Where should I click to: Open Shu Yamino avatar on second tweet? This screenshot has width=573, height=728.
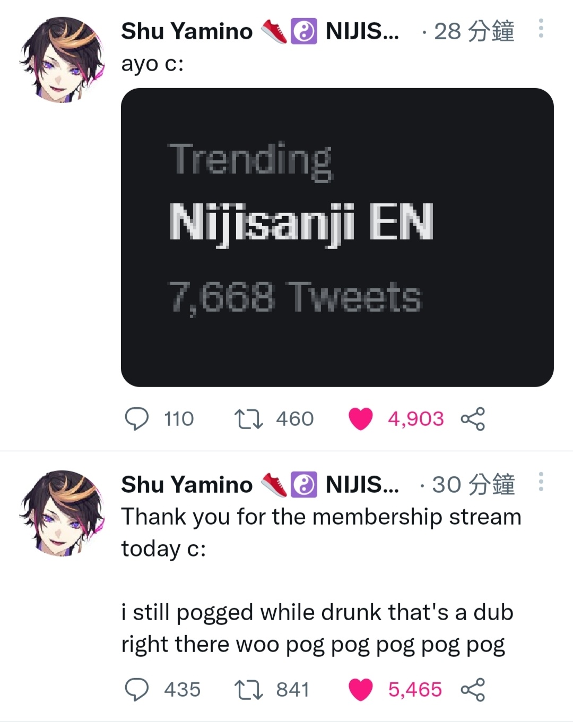click(x=62, y=513)
